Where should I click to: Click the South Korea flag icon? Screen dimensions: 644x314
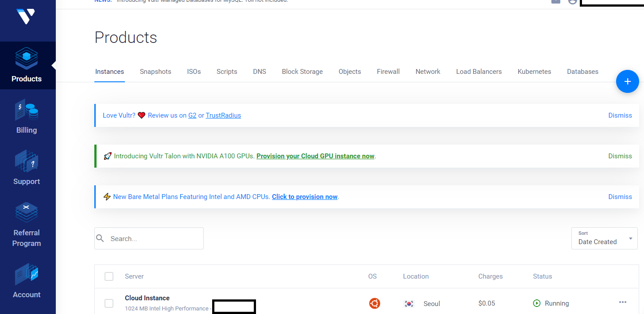point(409,303)
